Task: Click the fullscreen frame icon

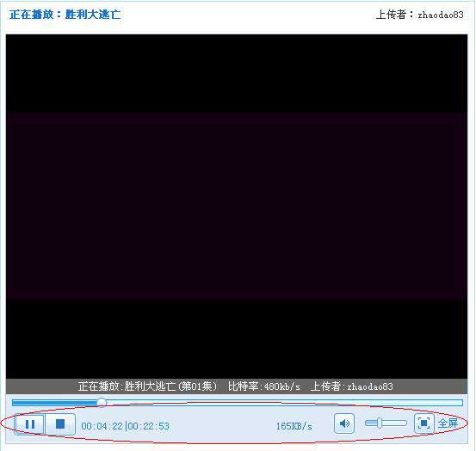Action: coord(423,423)
